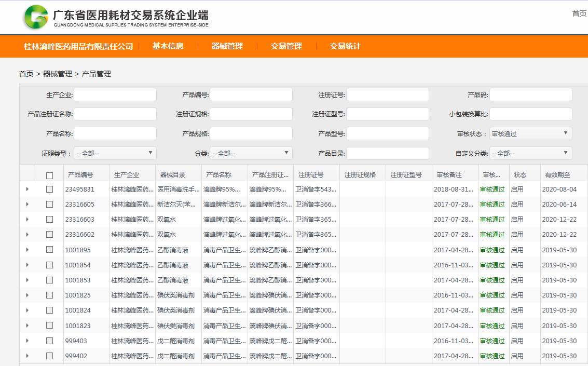Check the box for product 1001824
This screenshot has height=366, width=588.
tap(49, 310)
